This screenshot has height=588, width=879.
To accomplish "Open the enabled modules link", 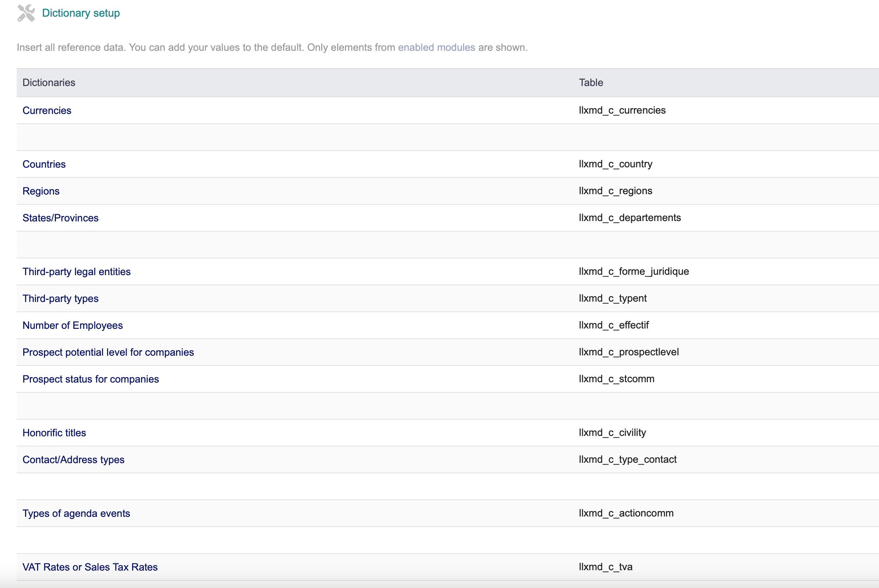I will [x=436, y=47].
